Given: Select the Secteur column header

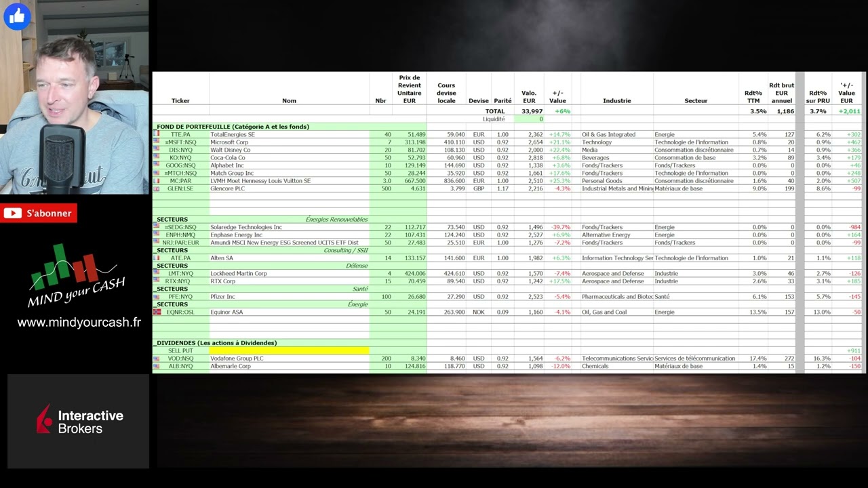Looking at the screenshot, I should coord(696,101).
